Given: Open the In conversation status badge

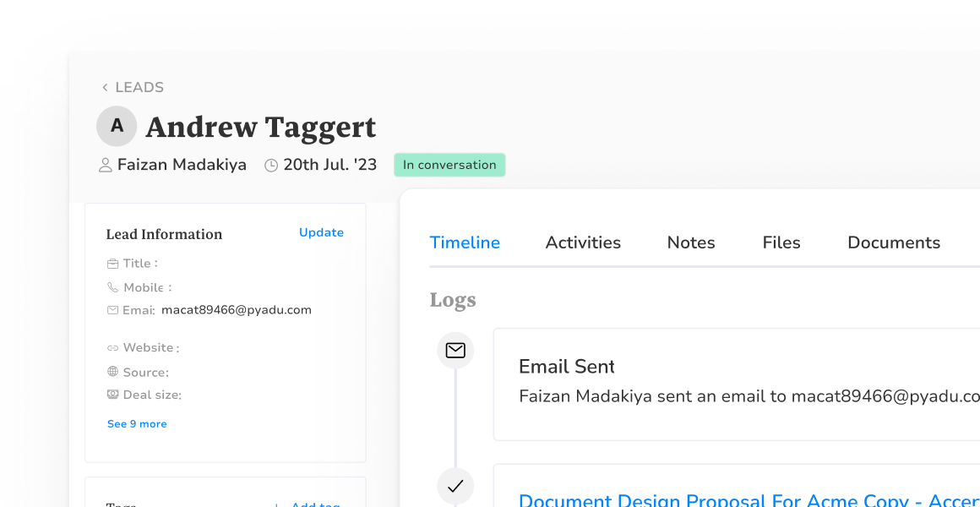Looking at the screenshot, I should (x=449, y=165).
